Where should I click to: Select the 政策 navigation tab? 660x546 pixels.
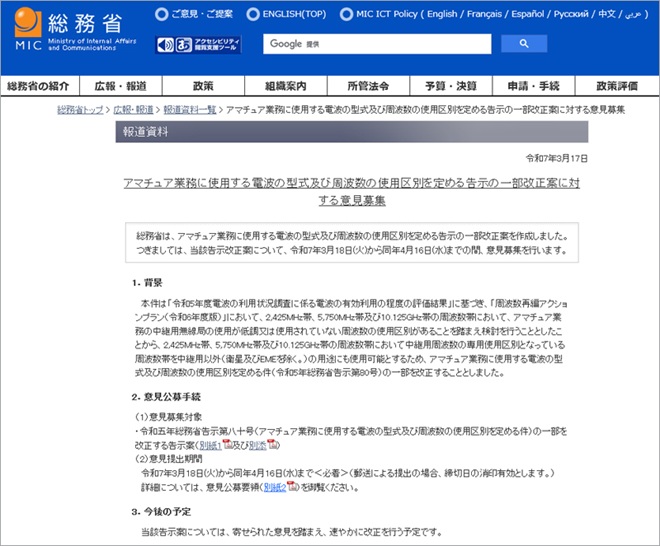coord(203,87)
